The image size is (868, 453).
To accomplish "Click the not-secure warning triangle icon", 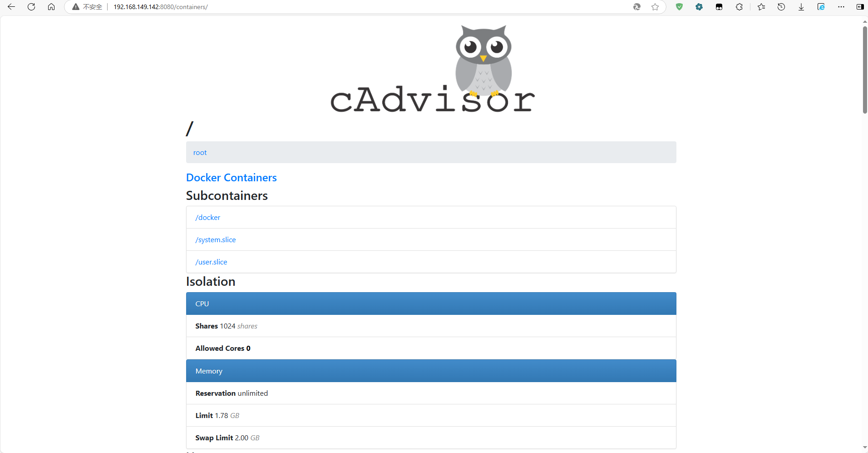I will [76, 7].
